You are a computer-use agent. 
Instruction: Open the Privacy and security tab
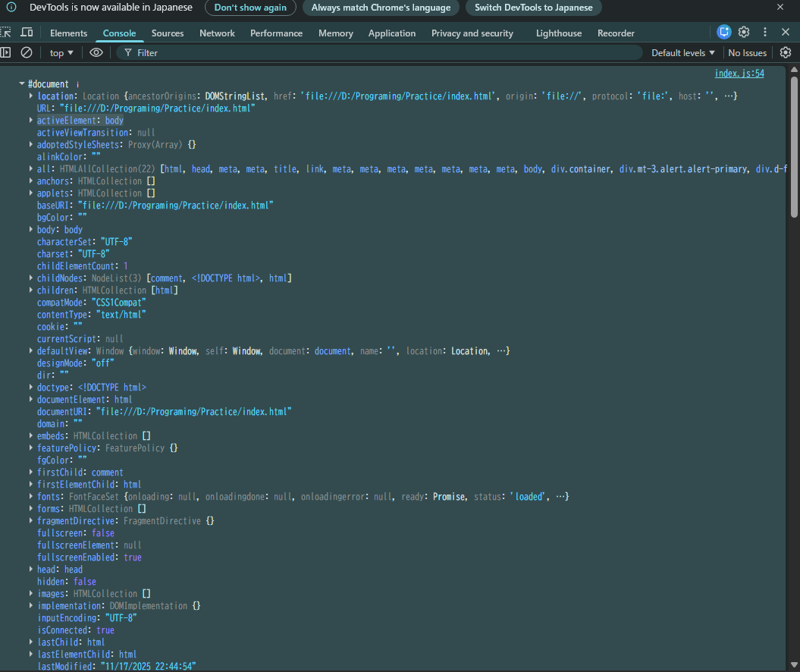(x=472, y=33)
